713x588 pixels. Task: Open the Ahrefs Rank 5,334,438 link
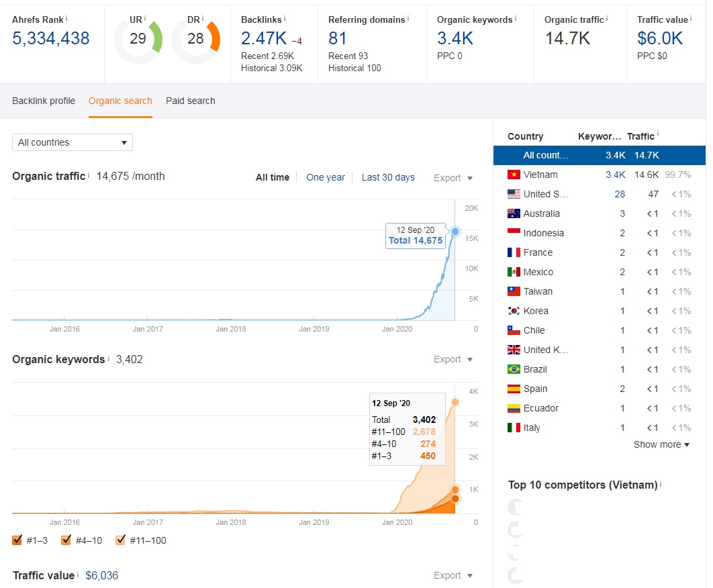click(51, 39)
